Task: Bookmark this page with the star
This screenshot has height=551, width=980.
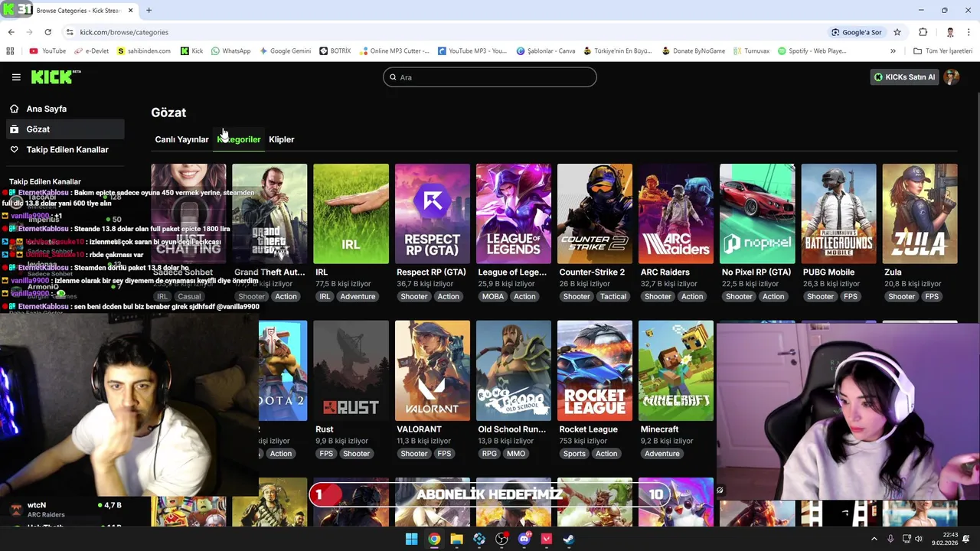Action: tap(897, 32)
